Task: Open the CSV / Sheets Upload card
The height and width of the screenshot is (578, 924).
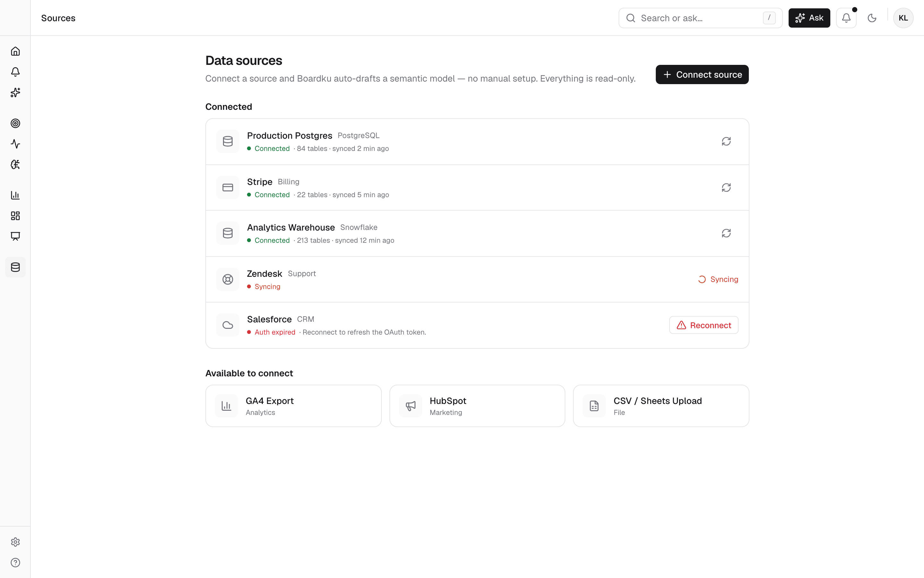Action: 661,406
